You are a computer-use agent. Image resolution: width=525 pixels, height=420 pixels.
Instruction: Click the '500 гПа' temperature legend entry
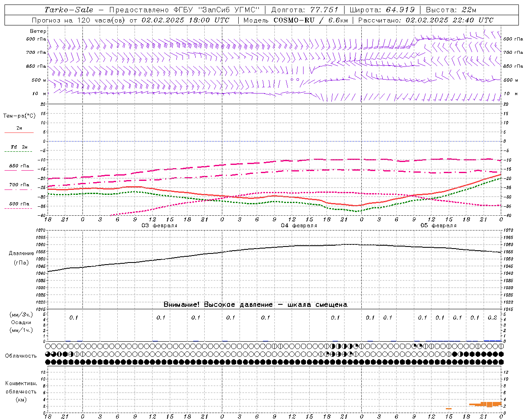19,204
